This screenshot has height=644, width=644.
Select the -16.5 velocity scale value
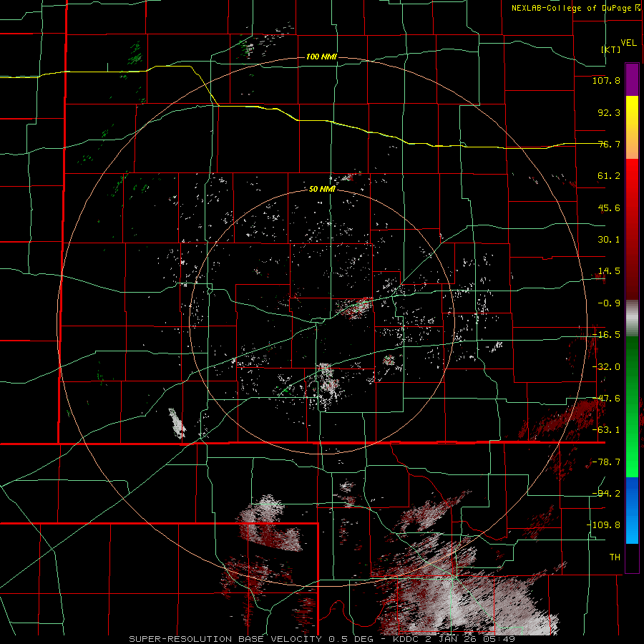tap(606, 335)
